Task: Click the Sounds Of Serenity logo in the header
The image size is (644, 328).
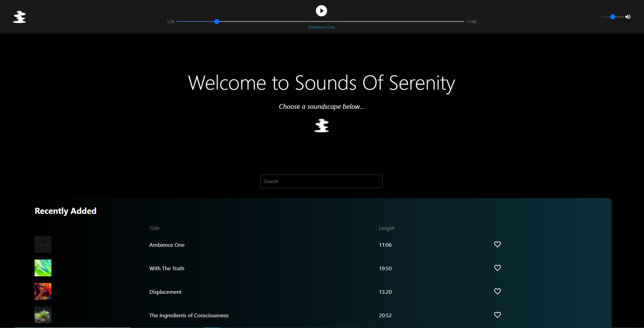Action: pos(19,17)
